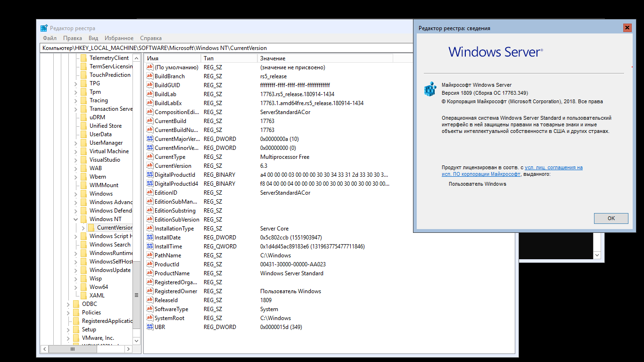The width and height of the screenshot is (644, 362).
Task: Click the ReleaseId string value icon
Action: tap(150, 300)
